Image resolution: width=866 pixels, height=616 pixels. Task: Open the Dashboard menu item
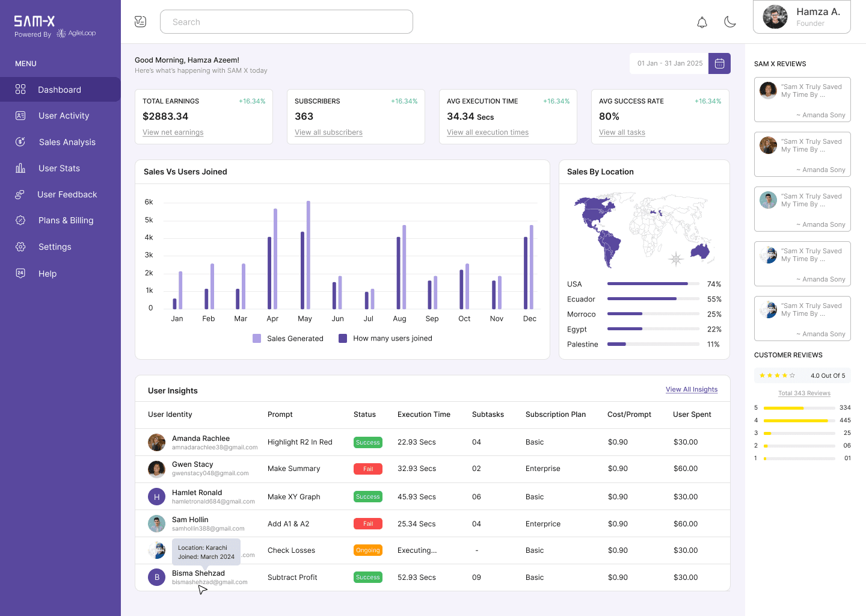coord(60,89)
